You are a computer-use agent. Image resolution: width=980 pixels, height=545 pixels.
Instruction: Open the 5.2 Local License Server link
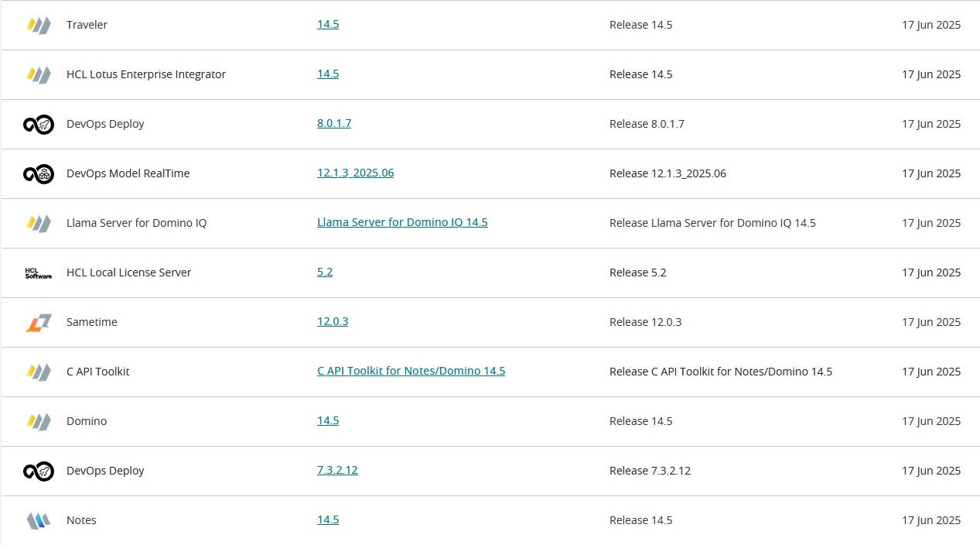pyautogui.click(x=325, y=272)
